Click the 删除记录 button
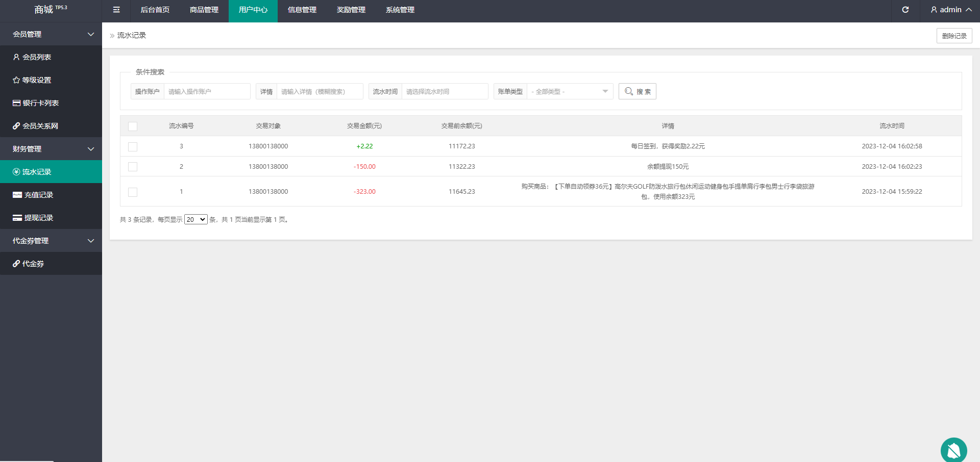 tap(954, 36)
